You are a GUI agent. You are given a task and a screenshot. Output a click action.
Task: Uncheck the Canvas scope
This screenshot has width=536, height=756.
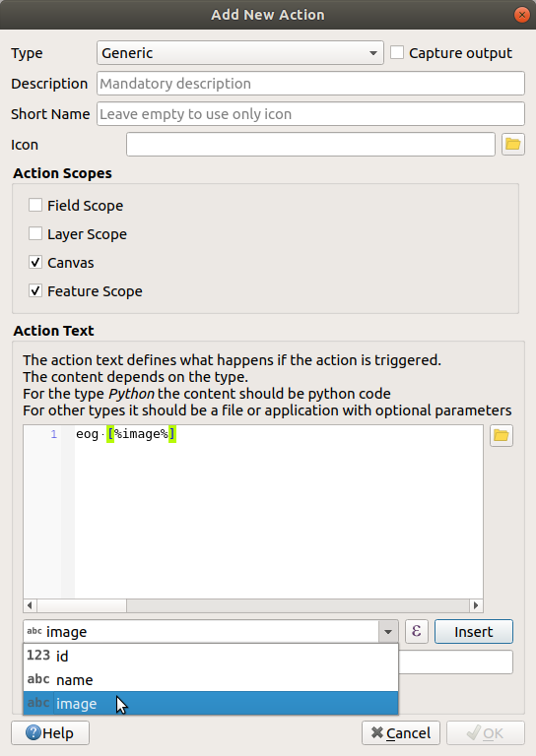click(35, 262)
